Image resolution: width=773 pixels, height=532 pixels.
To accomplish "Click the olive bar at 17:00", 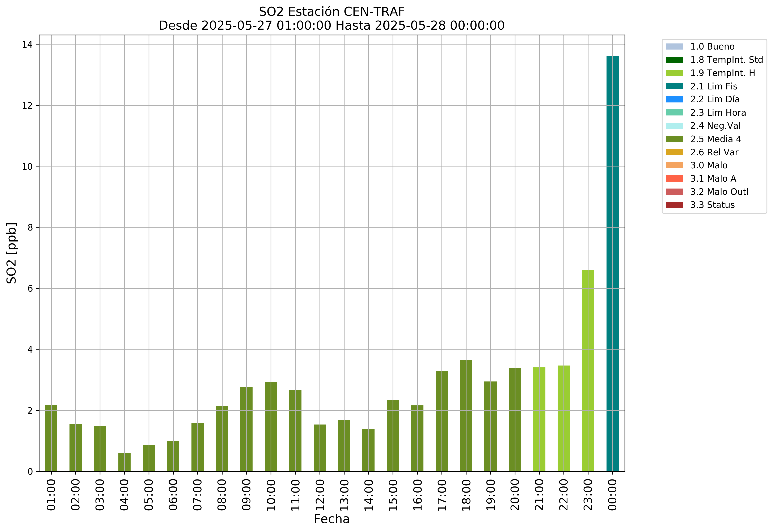I will tap(442, 421).
